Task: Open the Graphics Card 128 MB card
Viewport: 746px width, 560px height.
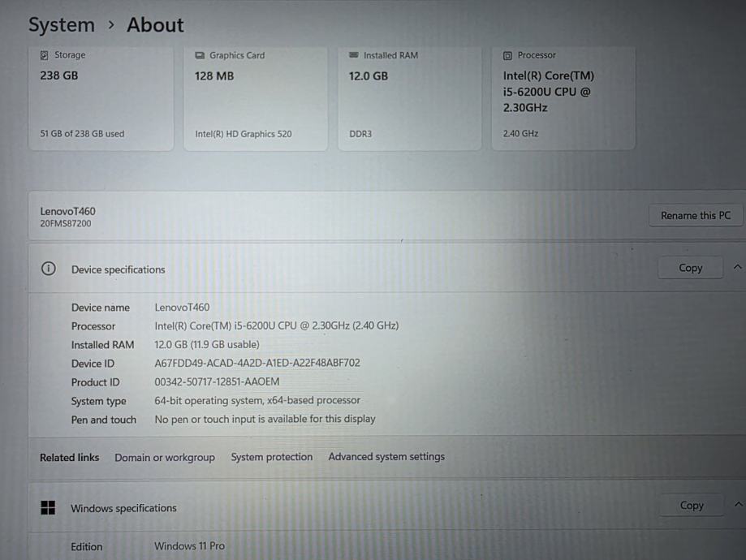Action: pos(256,98)
